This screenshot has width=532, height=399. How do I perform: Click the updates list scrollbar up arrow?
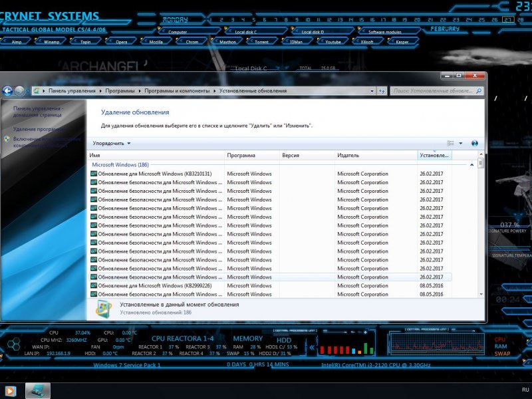pyautogui.click(x=481, y=154)
